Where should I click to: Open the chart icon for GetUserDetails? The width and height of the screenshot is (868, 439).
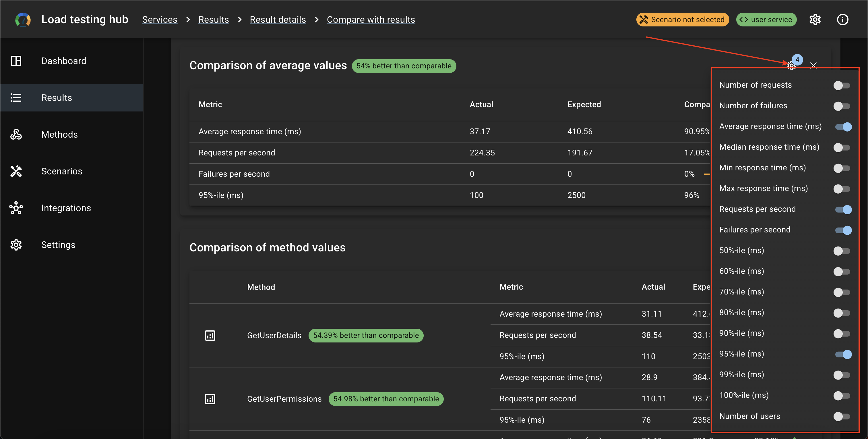[210, 336]
